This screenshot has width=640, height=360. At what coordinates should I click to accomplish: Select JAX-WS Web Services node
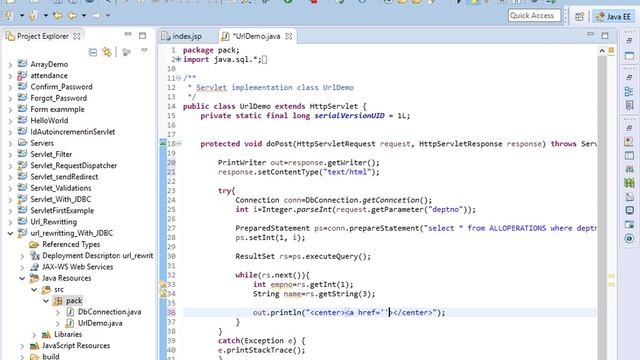[78, 267]
